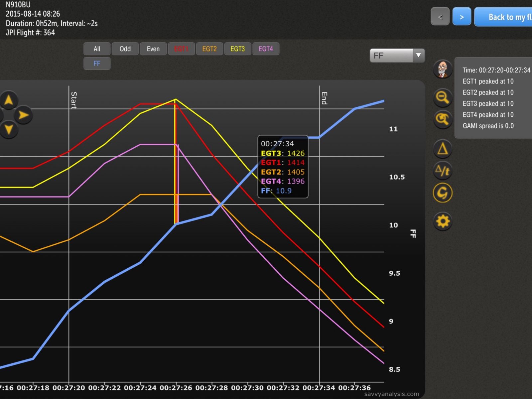Select the delta triangle tool

tap(443, 149)
